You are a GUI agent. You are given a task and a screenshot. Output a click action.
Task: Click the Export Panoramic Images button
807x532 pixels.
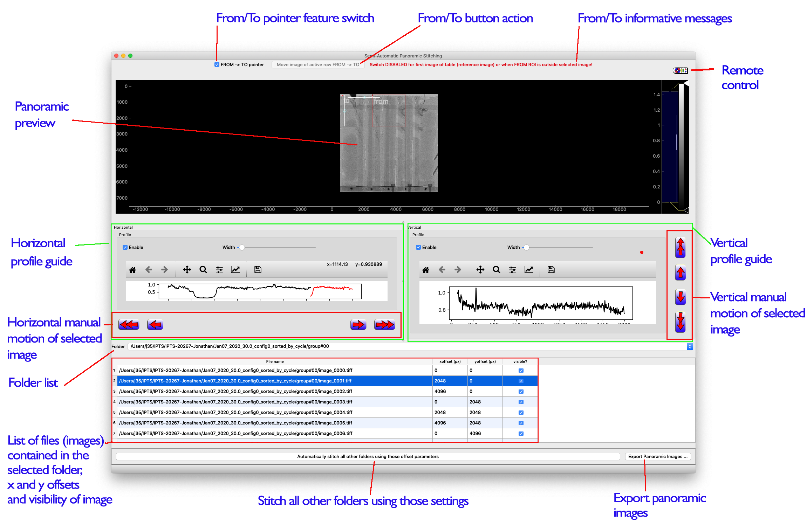point(657,456)
